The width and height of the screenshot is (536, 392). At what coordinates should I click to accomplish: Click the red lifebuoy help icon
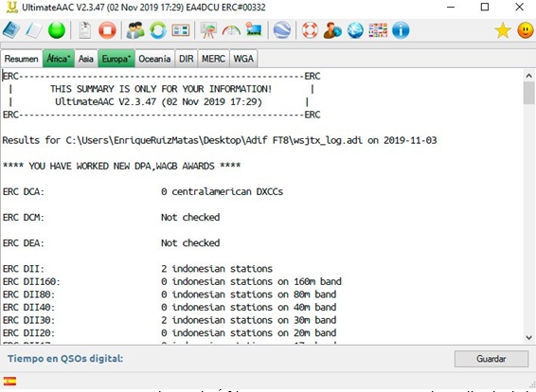coord(310,30)
